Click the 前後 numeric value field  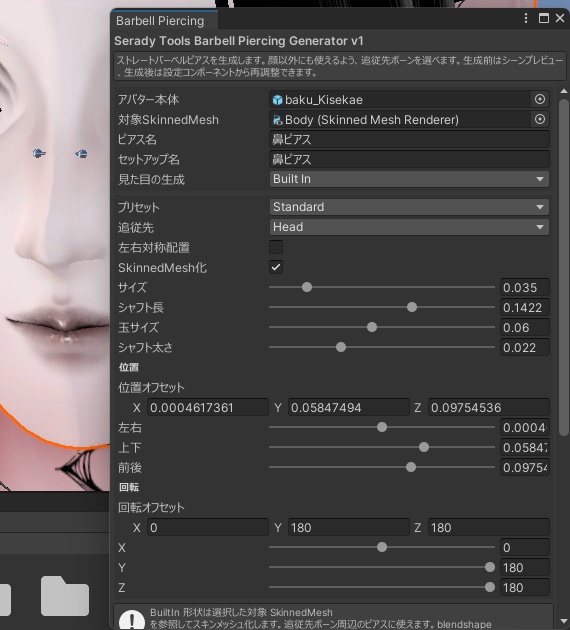coord(525,467)
